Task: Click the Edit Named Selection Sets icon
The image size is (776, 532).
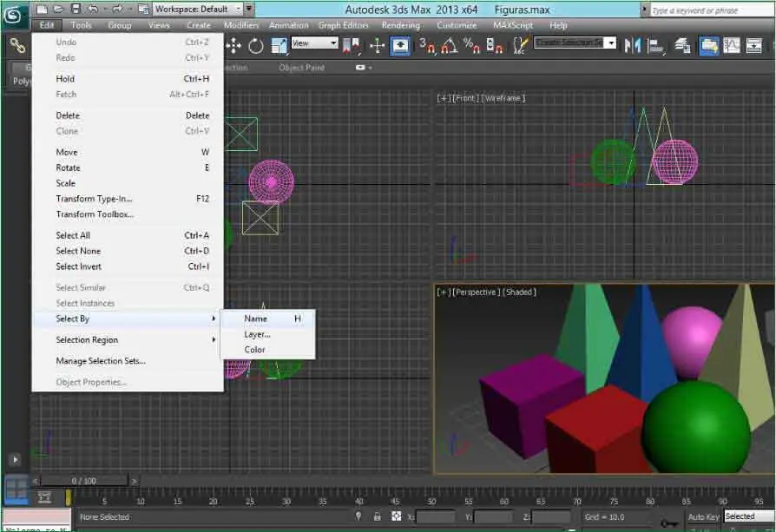Action: (x=519, y=46)
